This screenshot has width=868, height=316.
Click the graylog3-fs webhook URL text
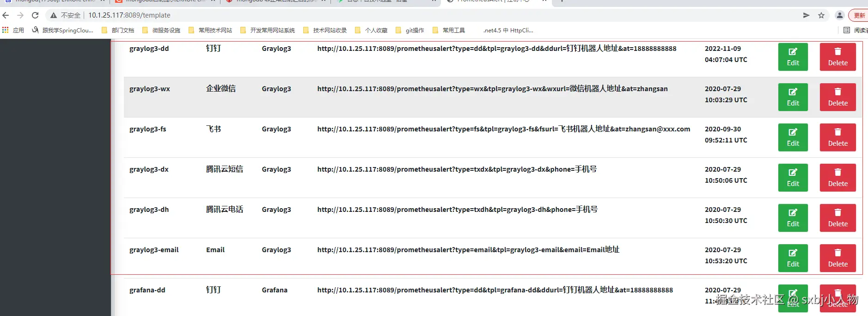point(503,129)
